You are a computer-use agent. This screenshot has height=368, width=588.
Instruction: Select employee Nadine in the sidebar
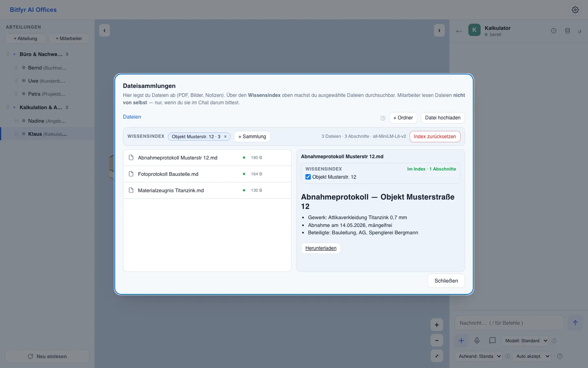[47, 121]
